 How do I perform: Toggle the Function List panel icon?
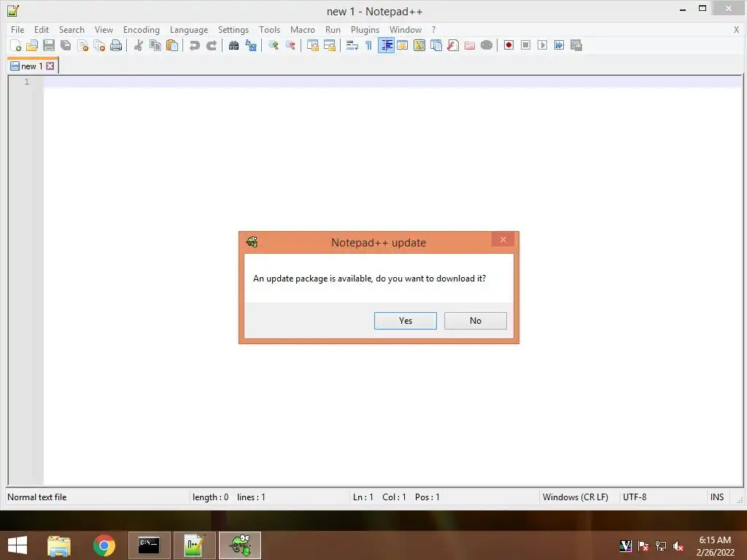(x=452, y=45)
